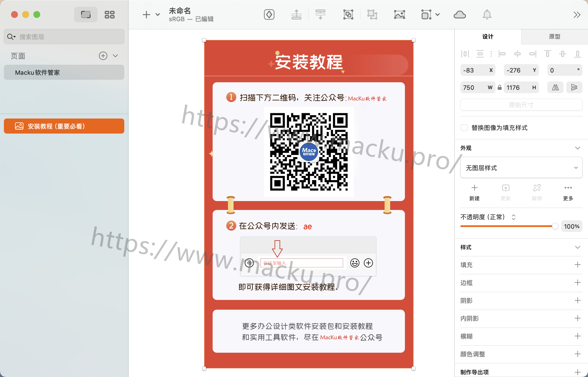Open the 无图层样式 dropdown
This screenshot has height=377, width=588.
coord(521,168)
